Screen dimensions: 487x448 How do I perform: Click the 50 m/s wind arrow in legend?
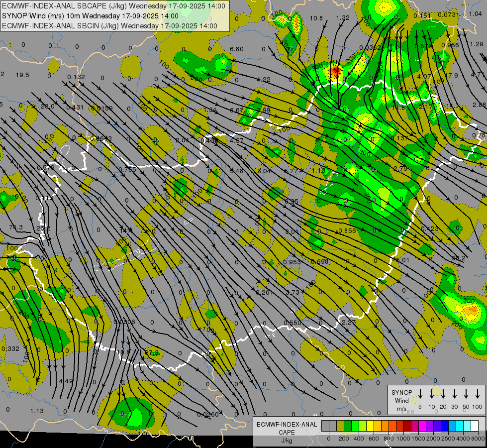tap(466, 394)
